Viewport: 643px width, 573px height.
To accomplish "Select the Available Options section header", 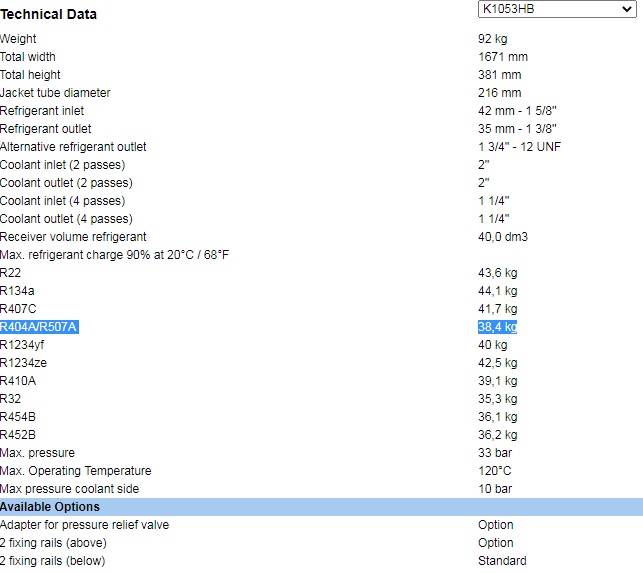I will tap(50, 507).
